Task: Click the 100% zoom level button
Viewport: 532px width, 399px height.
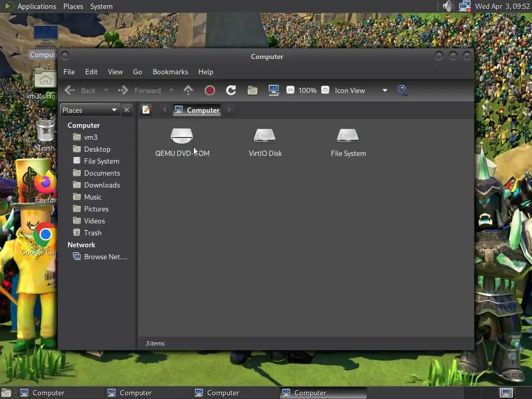Action: tap(308, 90)
